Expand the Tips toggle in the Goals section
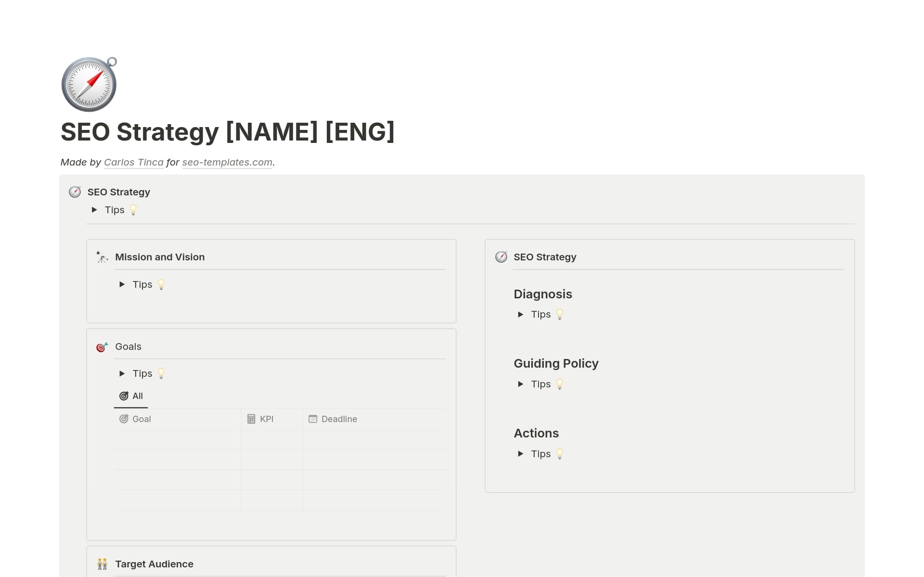924x577 pixels. 122,373
